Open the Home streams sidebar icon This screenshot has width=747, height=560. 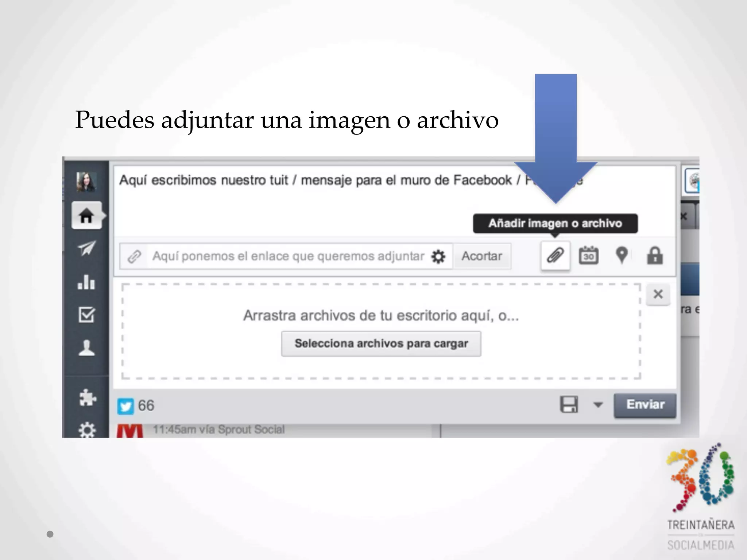(x=86, y=215)
